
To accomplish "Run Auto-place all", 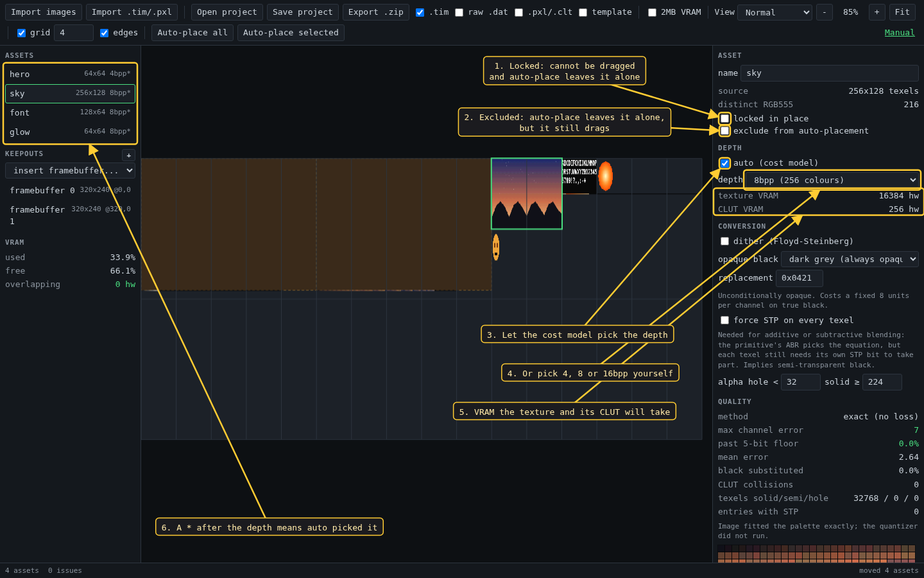I will pyautogui.click(x=193, y=33).
